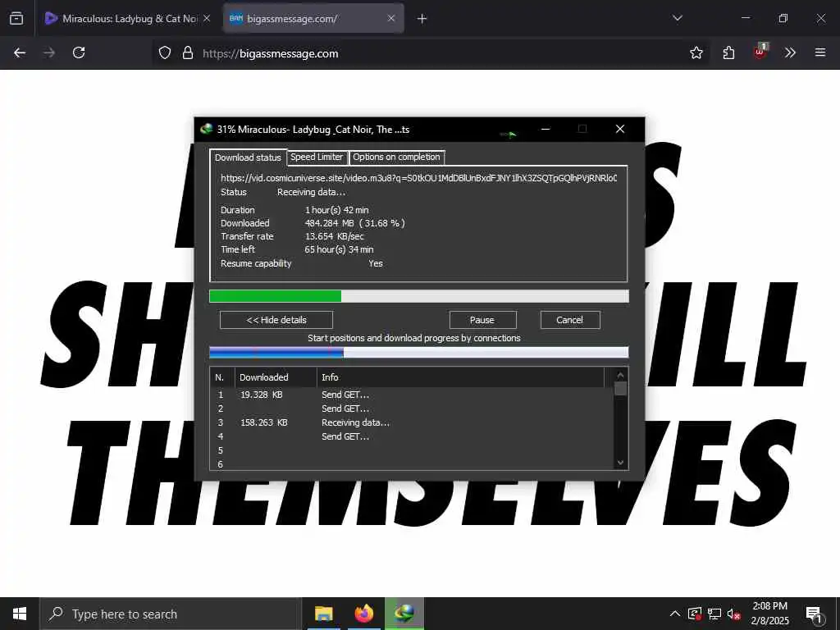Open a new browser tab
This screenshot has height=630, width=840.
[x=422, y=19]
